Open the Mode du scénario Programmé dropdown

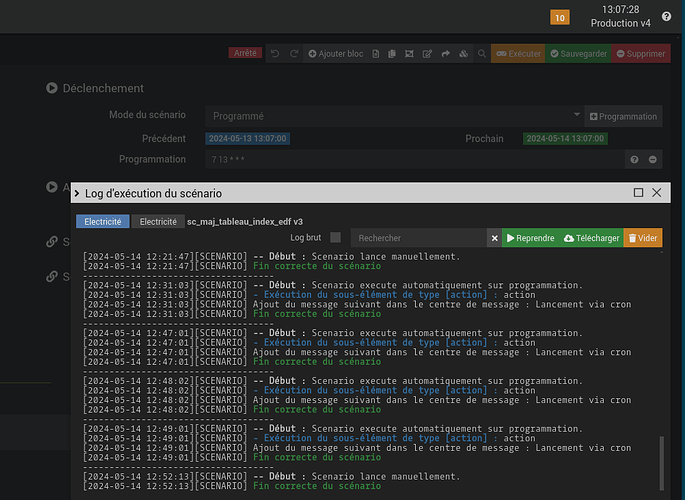(394, 116)
